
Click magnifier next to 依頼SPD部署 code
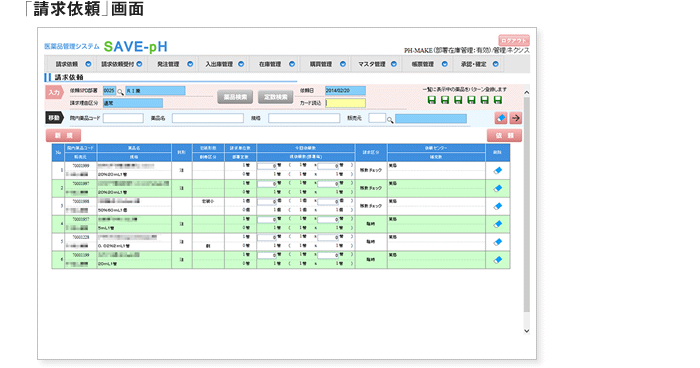coord(120,92)
